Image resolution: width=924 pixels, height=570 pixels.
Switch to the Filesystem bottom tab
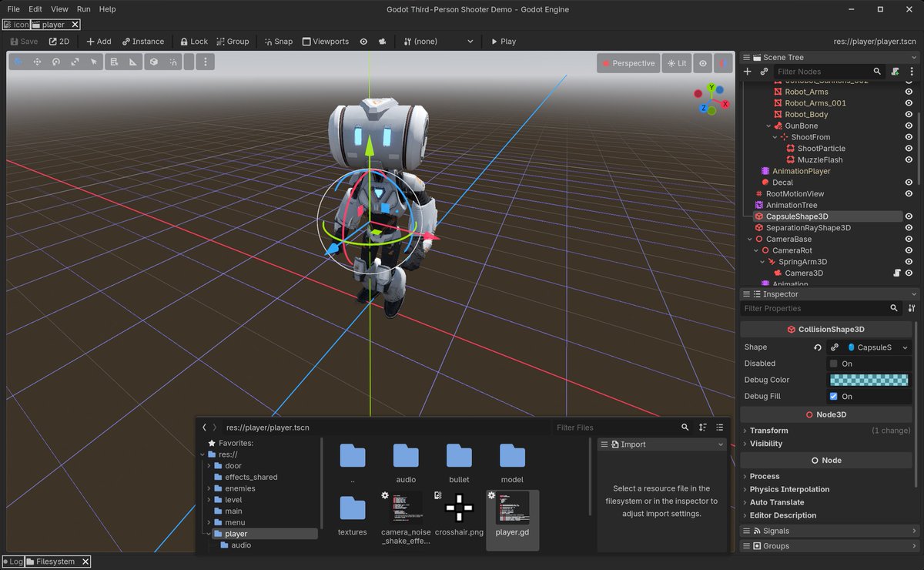click(x=58, y=562)
